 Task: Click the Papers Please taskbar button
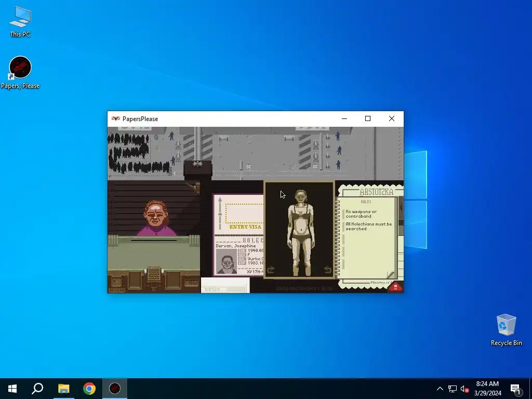tap(115, 389)
